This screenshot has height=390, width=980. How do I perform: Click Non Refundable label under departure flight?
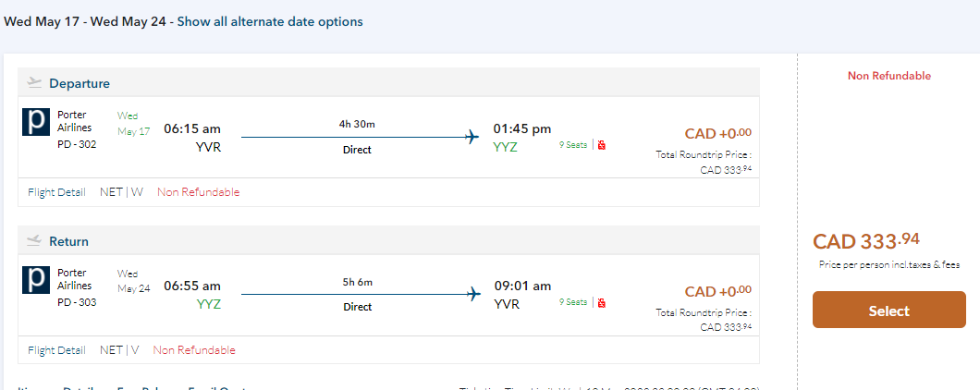pyautogui.click(x=198, y=192)
